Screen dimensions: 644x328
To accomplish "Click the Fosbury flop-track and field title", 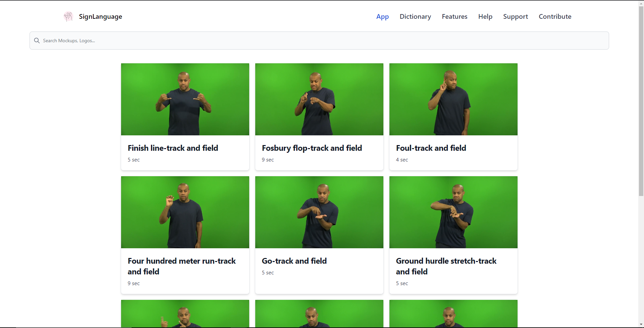I will coord(312,148).
